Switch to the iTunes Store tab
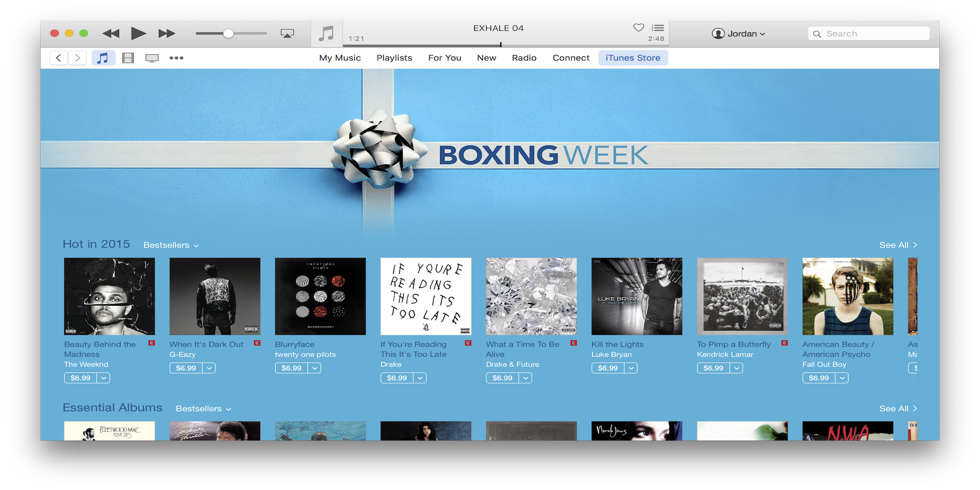This screenshot has height=490, width=980. point(633,57)
